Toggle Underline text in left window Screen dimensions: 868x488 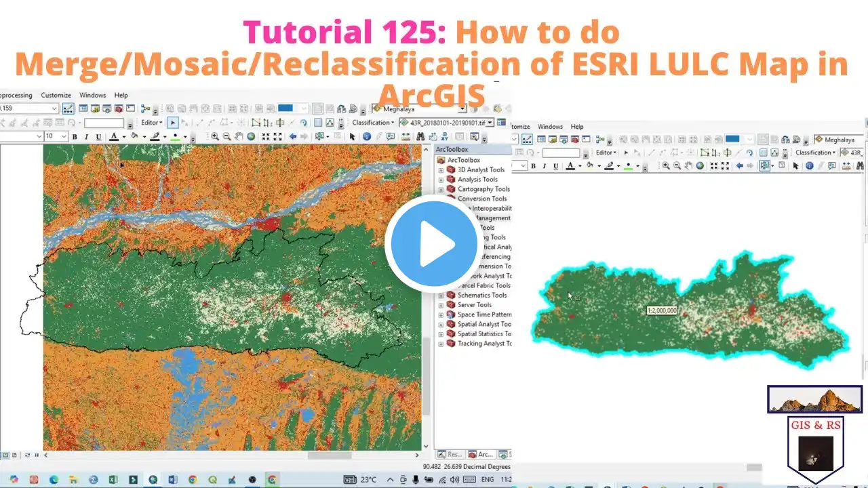tap(98, 136)
